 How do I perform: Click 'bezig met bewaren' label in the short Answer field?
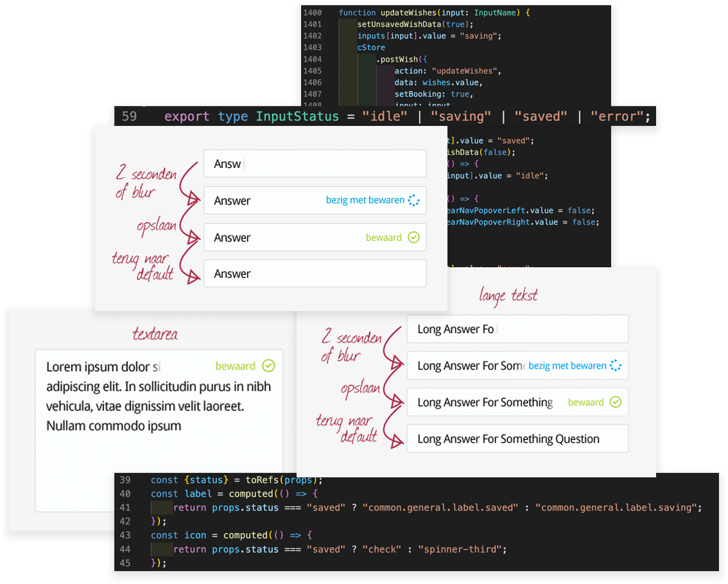(x=365, y=200)
